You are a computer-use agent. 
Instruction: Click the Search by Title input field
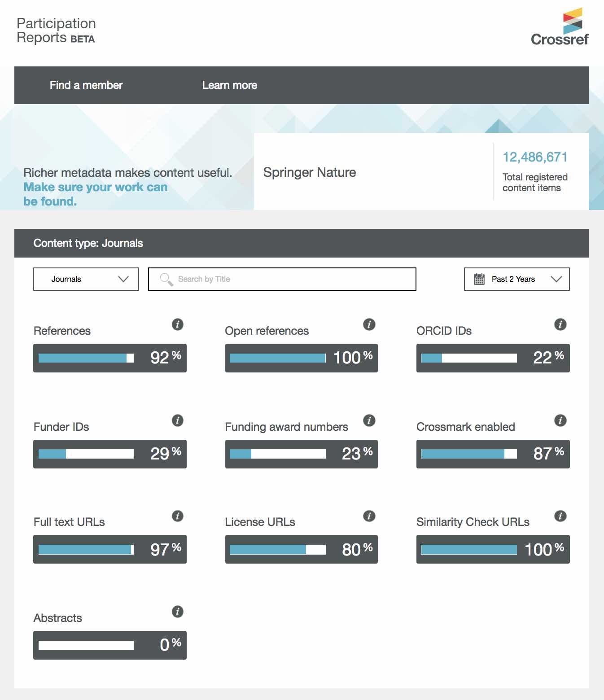coord(282,279)
